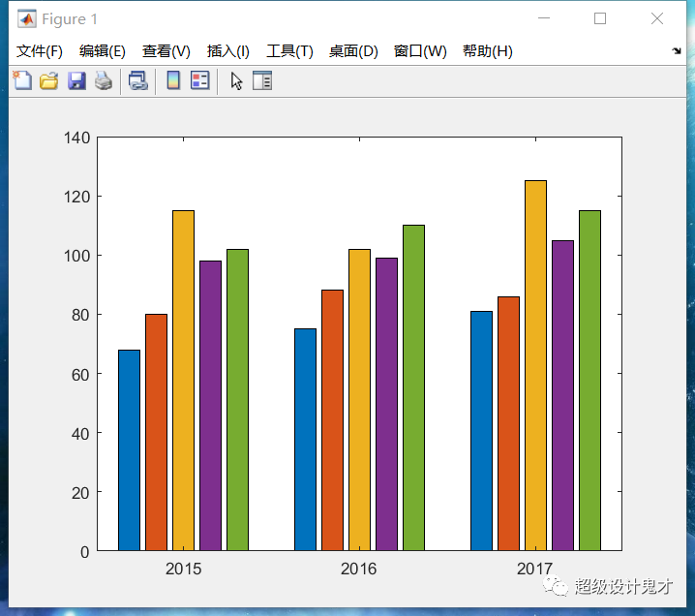Click the 2016 x-axis label
695x616 pixels.
pos(358,569)
